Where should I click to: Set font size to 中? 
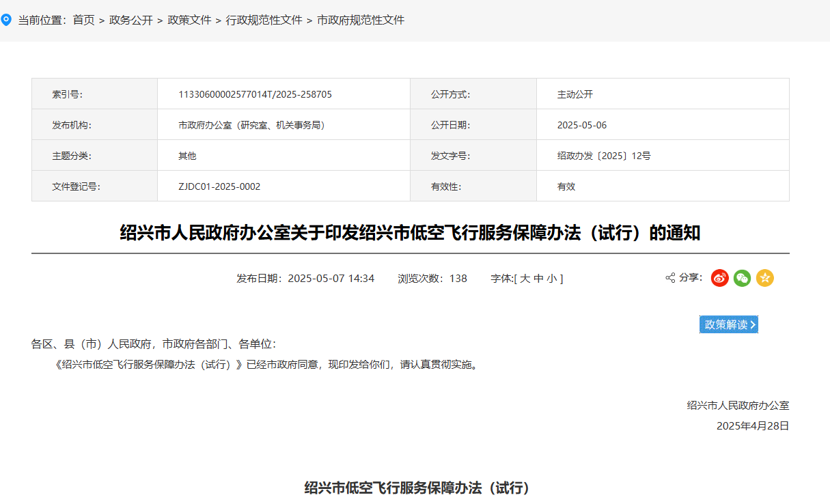point(538,279)
